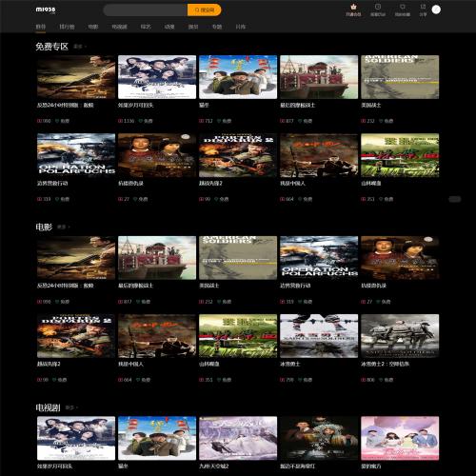The image size is (476, 476).
Task: Click the share icon beside the avatar
Action: tap(423, 7)
